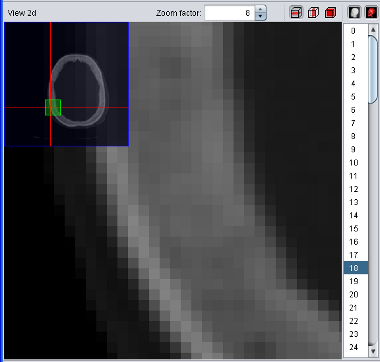Select slice 19 in the list
The width and height of the screenshot is (380, 362).
click(x=356, y=281)
